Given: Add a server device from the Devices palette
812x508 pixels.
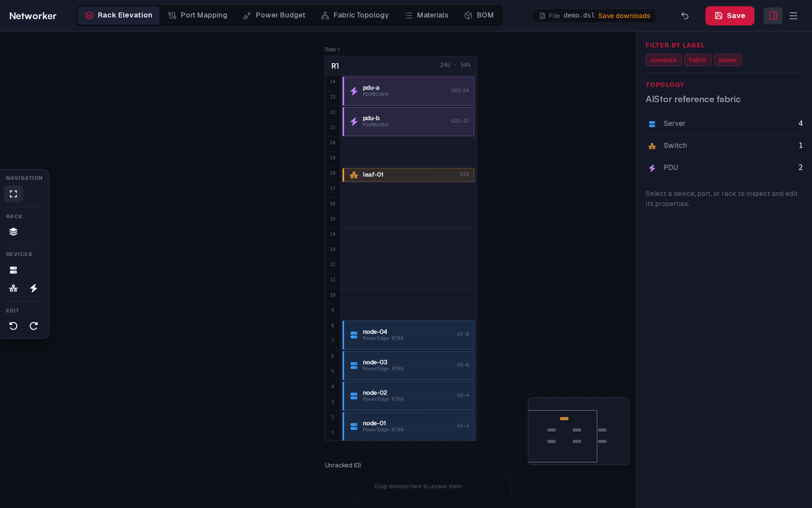Looking at the screenshot, I should click(x=14, y=270).
